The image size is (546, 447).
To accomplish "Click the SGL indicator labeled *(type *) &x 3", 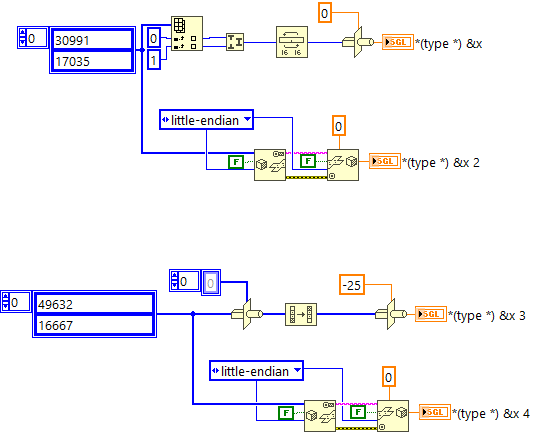I will click(x=431, y=314).
